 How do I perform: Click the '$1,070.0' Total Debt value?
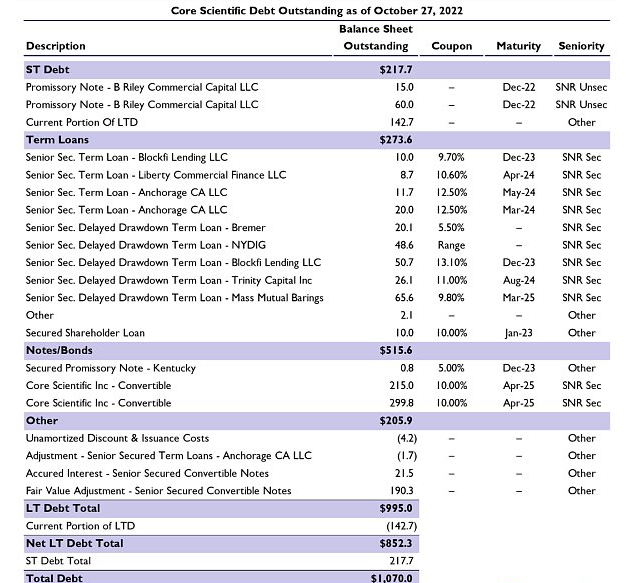pyautogui.click(x=391, y=578)
